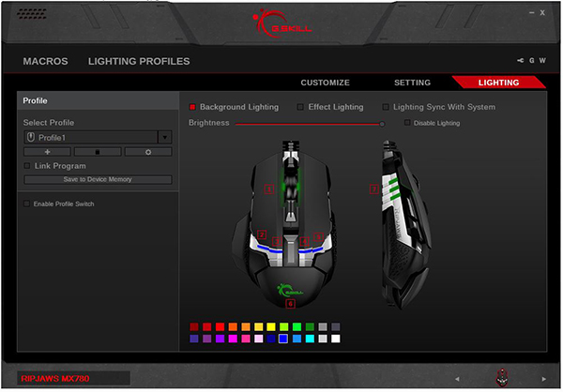This screenshot has width=563, height=392.
Task: Click the G icon in header
Action: tap(532, 60)
